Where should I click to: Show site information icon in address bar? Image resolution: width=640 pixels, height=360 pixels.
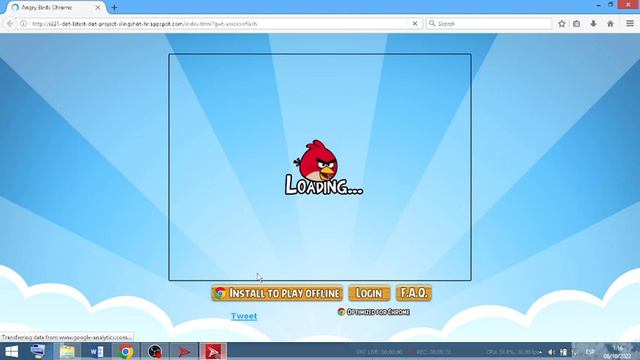pos(23,24)
